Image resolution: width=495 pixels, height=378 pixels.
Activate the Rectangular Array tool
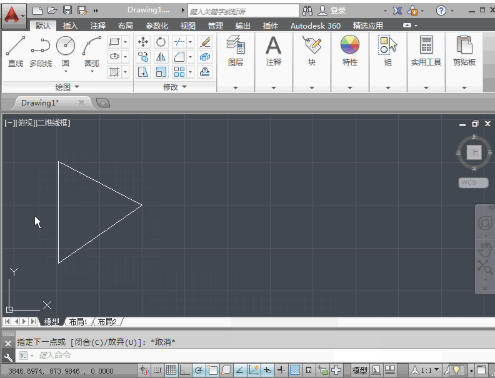click(x=179, y=72)
